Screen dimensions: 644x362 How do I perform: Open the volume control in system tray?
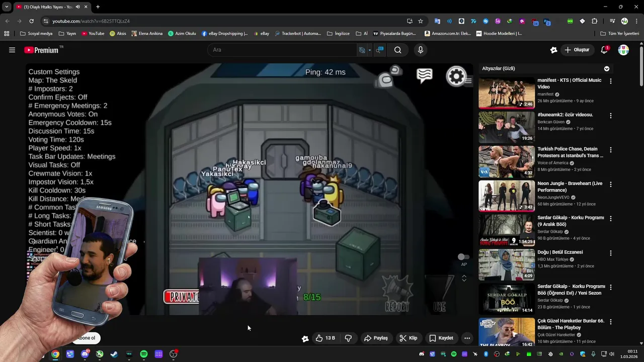(x=611, y=354)
